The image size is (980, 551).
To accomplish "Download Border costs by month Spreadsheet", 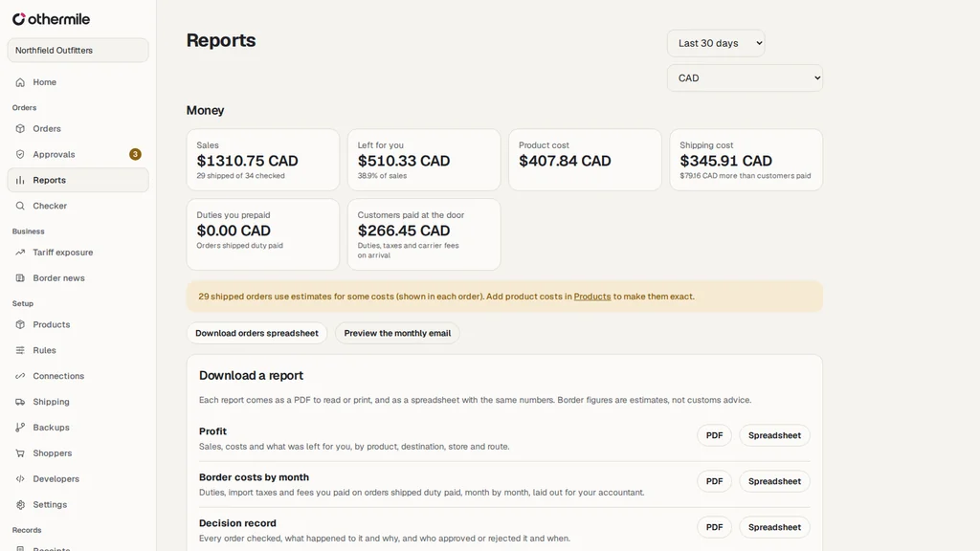I will tap(774, 481).
